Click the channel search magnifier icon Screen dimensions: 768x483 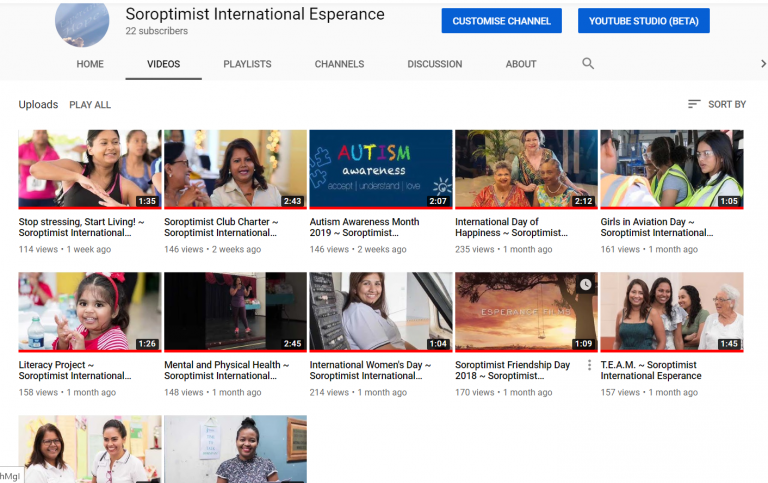(588, 64)
